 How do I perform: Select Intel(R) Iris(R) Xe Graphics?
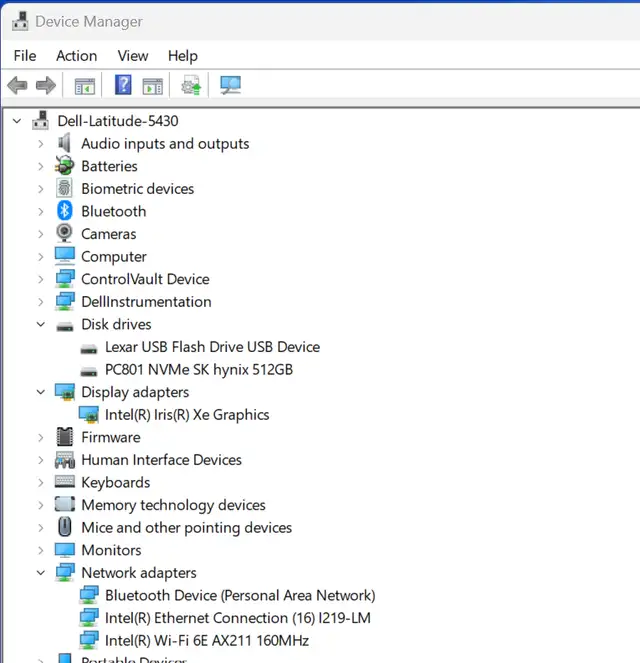pyautogui.click(x=187, y=415)
